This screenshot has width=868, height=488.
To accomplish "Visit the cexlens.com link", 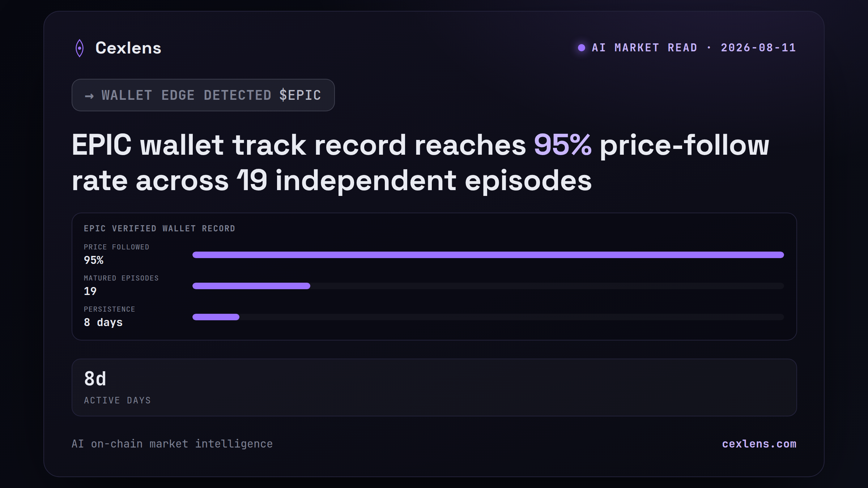I will [x=759, y=444].
